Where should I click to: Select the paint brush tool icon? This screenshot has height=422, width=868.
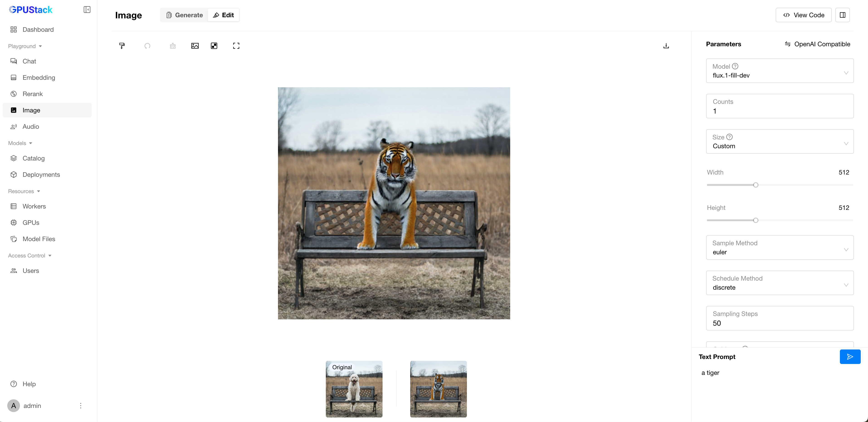(x=122, y=46)
